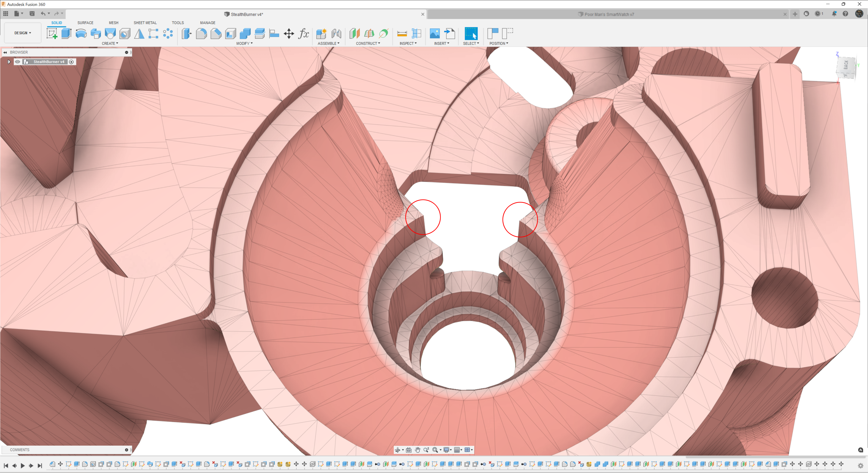The width and height of the screenshot is (868, 475).
Task: Switch to the MANAGE tab
Action: pyautogui.click(x=208, y=23)
